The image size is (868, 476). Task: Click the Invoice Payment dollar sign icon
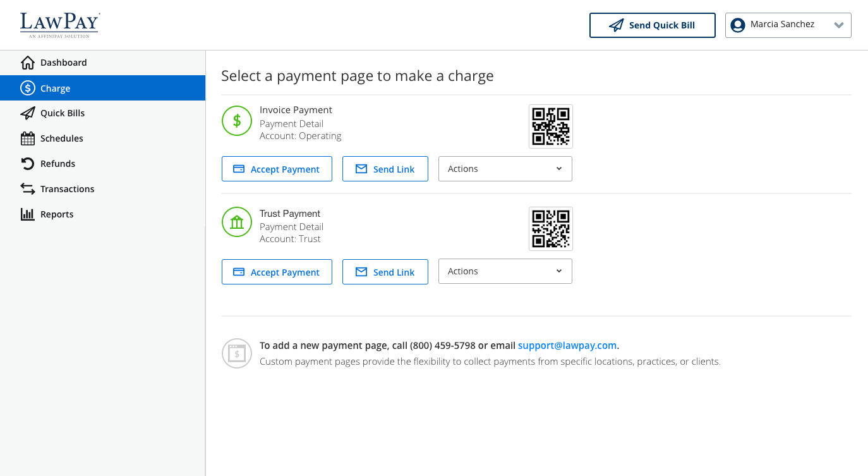point(236,121)
